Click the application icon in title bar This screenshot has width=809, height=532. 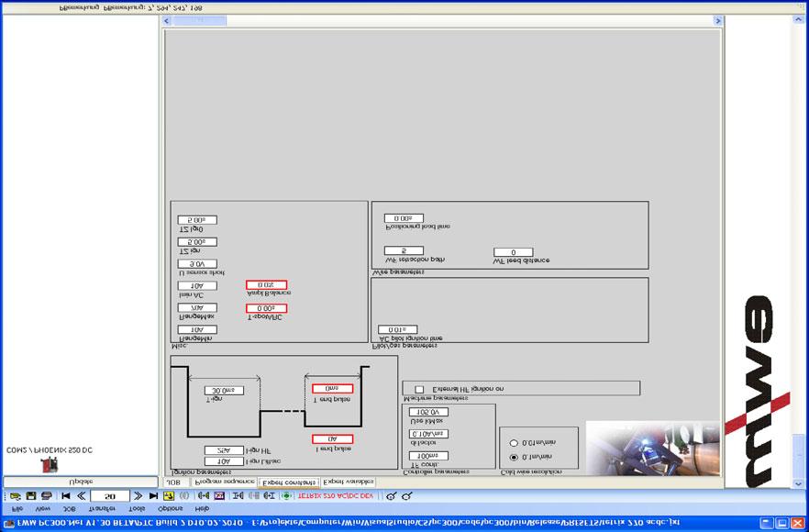tap(9, 523)
